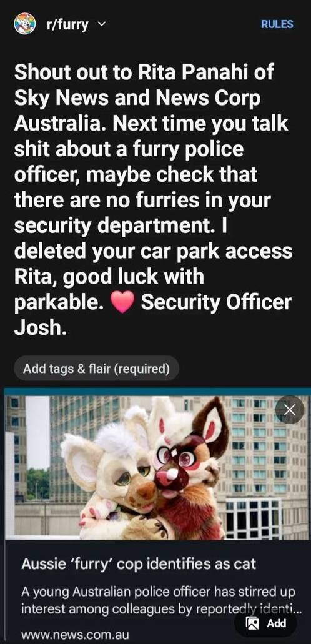
Task: Remove the link preview with X
Action: tap(290, 410)
